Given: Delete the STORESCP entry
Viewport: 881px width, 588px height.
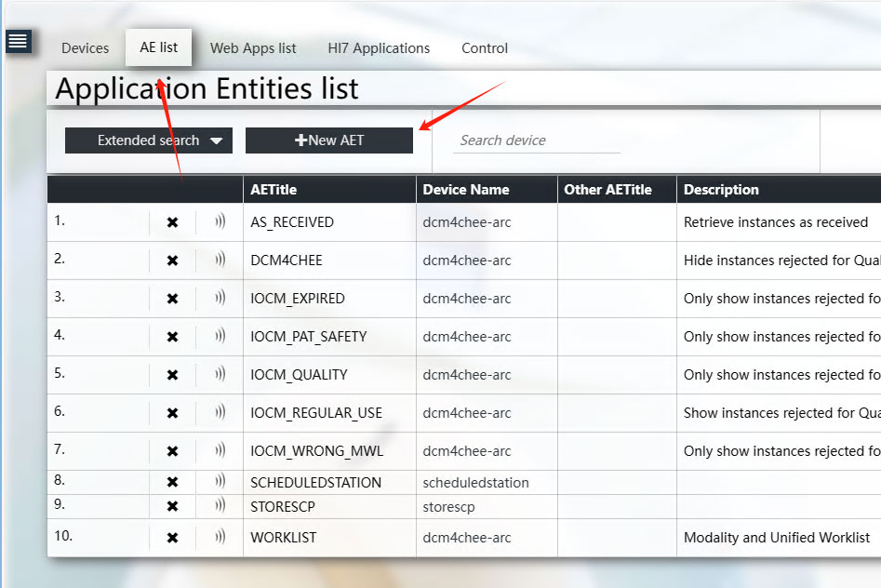Looking at the screenshot, I should 172,507.
